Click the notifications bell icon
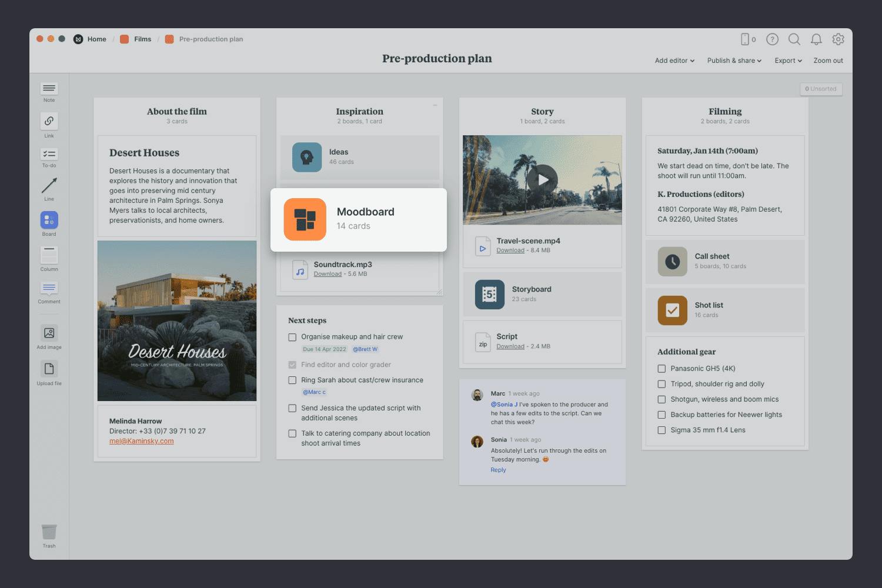Viewport: 882px width, 588px height. (816, 39)
